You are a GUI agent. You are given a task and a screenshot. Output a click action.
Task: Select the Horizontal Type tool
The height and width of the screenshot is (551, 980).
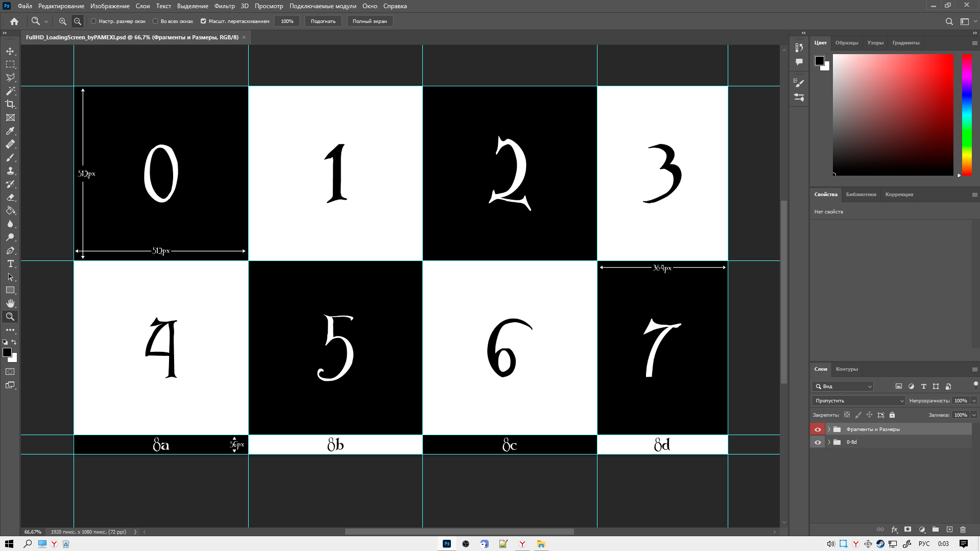(10, 264)
